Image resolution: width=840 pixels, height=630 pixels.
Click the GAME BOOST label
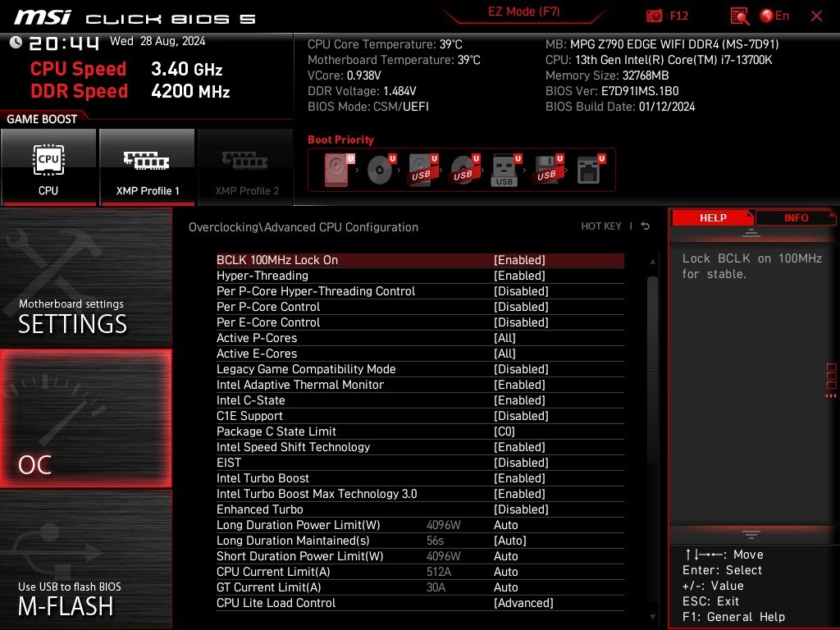coord(42,119)
